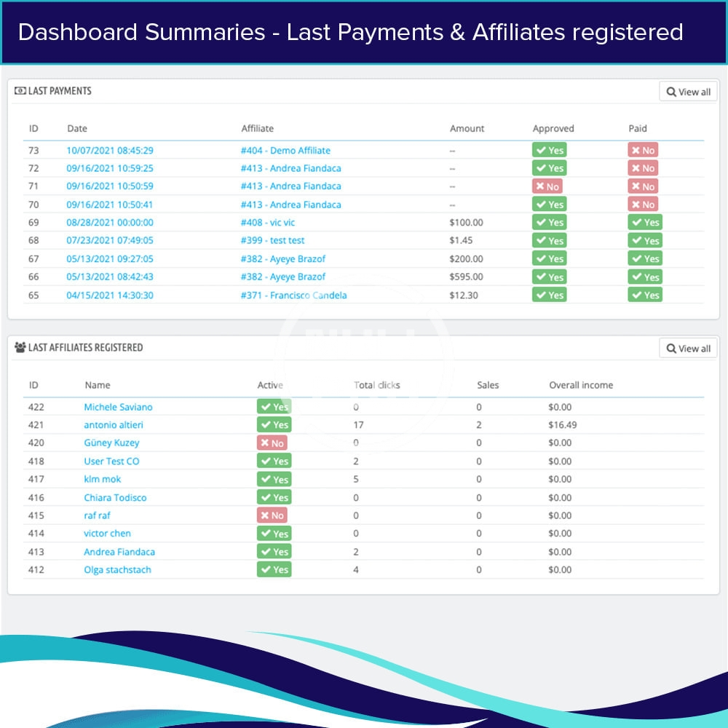Toggle Approved status for payment 73
The width and height of the screenshot is (728, 728).
tap(549, 150)
